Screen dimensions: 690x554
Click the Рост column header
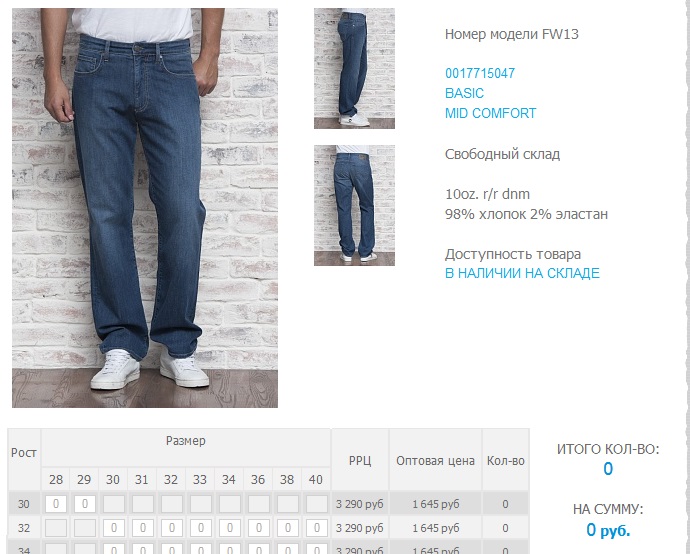click(24, 453)
